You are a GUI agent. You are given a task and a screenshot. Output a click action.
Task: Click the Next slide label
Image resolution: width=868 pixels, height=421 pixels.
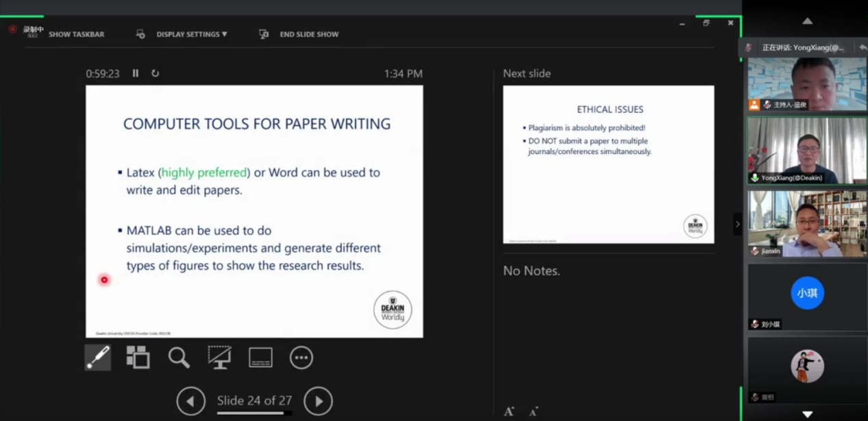point(527,73)
